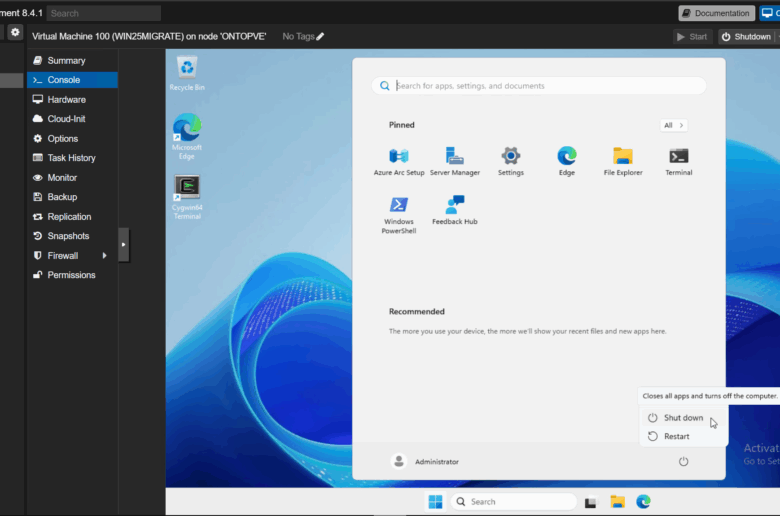Launch Azure Arc Setup pinned app
The height and width of the screenshot is (516, 780).
pyautogui.click(x=399, y=162)
